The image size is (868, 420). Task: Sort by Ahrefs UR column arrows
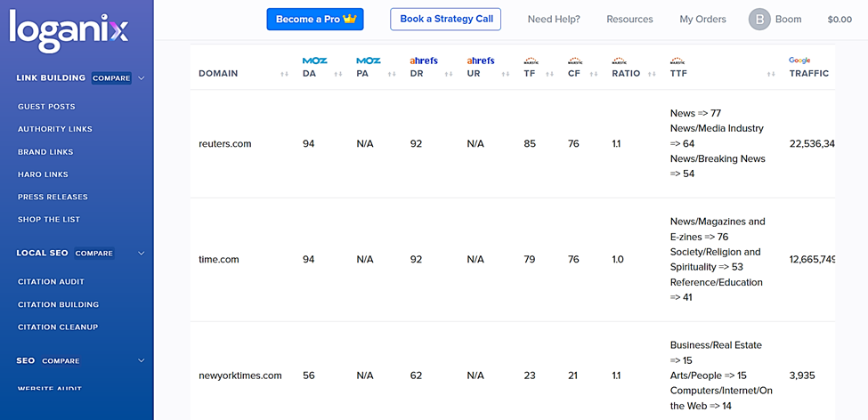(x=506, y=74)
